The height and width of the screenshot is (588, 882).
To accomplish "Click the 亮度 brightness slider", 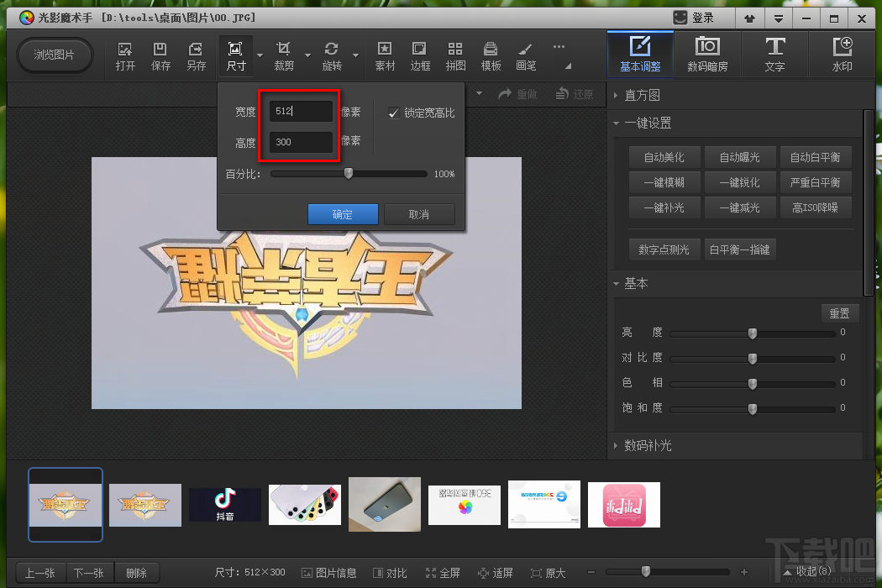I will click(753, 333).
